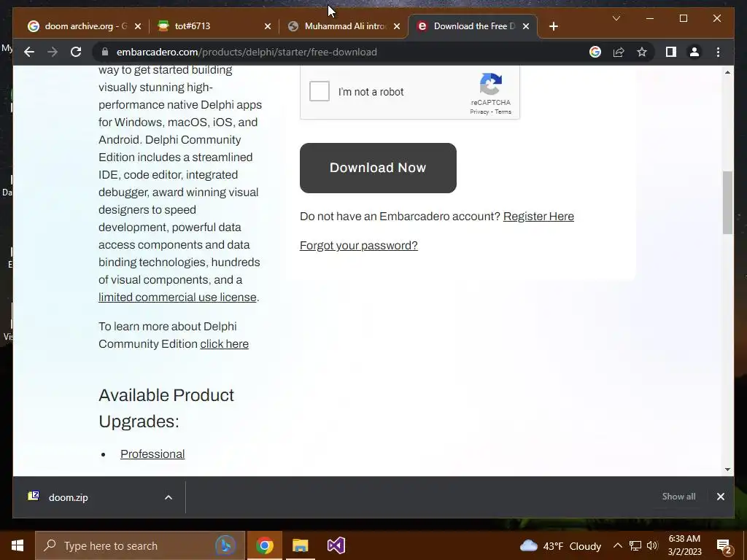This screenshot has width=747, height=560.
Task: View site info via the lock icon
Action: (105, 52)
